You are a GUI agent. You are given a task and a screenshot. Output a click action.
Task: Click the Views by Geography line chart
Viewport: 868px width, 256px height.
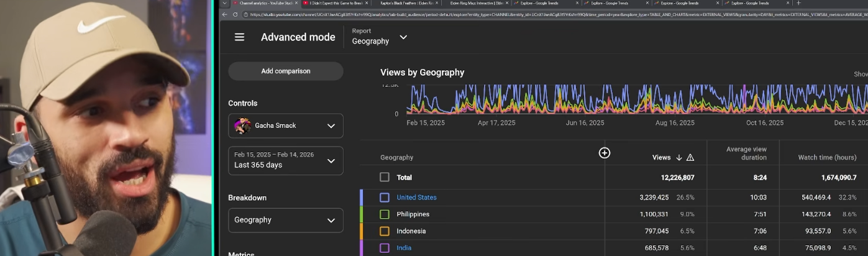click(x=637, y=99)
